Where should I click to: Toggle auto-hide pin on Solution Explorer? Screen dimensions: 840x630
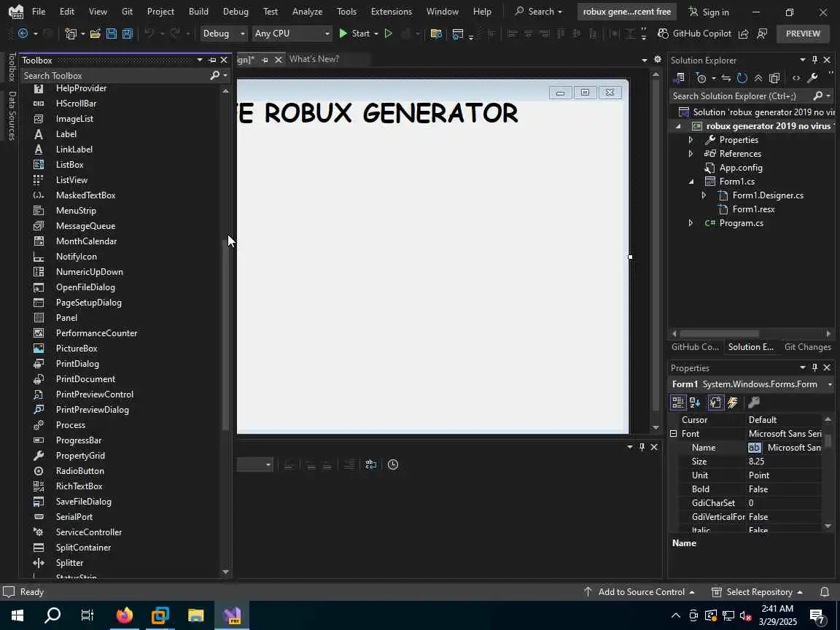tap(814, 60)
